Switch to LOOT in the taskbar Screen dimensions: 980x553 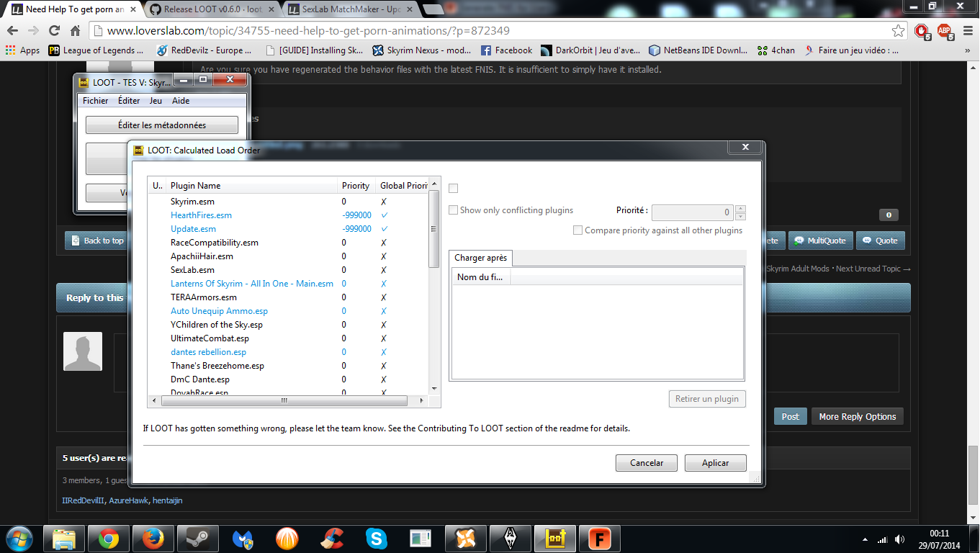(x=554, y=538)
